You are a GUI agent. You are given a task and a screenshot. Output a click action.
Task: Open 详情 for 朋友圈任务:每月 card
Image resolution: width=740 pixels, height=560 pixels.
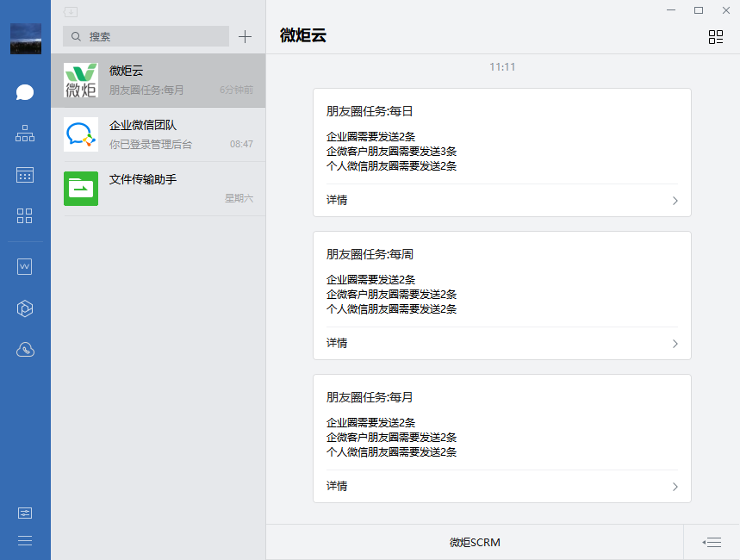point(502,487)
